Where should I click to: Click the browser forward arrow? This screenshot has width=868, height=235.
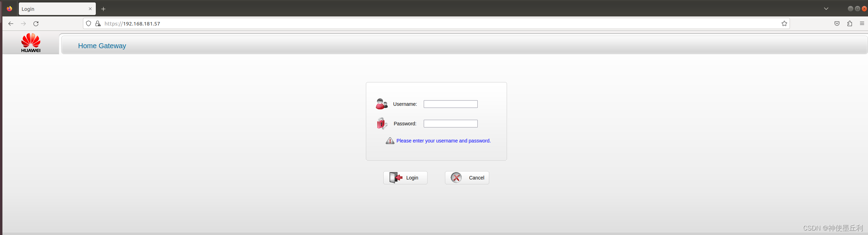click(23, 23)
